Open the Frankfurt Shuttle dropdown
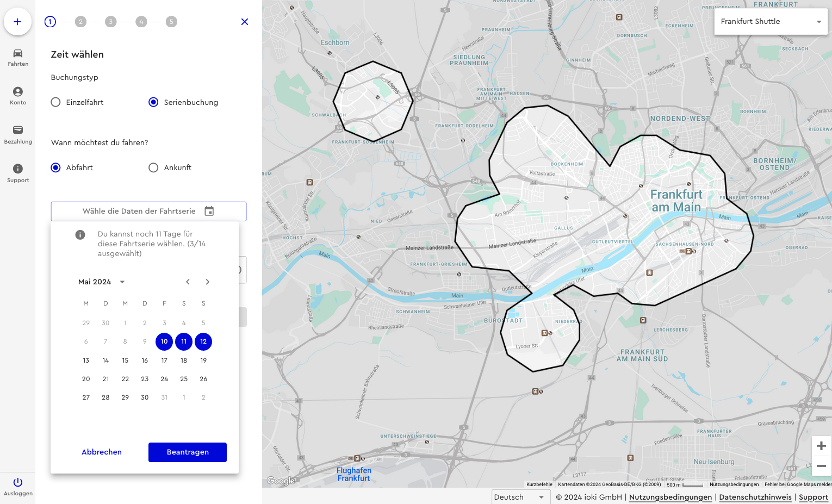The height and width of the screenshot is (504, 832). tap(771, 22)
